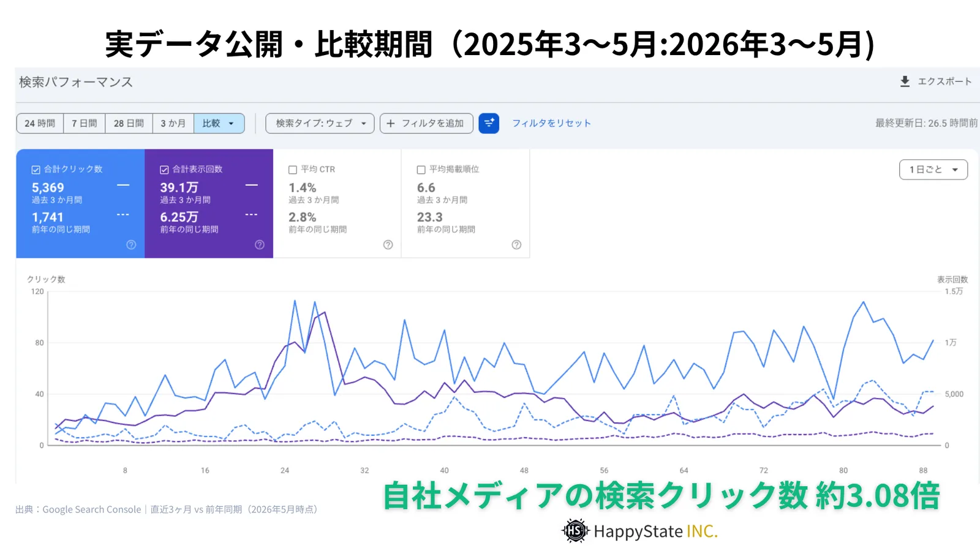Click the 6.25万 previous-year impressions value

point(179,217)
